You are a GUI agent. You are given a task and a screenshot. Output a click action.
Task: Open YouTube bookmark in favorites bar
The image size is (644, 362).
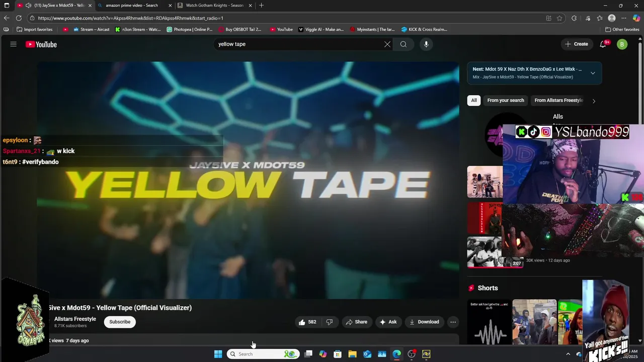click(x=281, y=29)
